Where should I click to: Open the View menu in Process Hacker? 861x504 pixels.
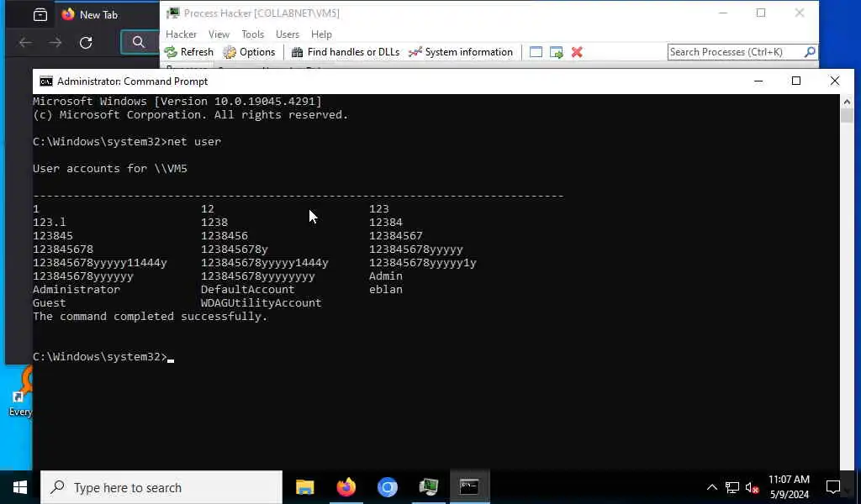coord(219,34)
